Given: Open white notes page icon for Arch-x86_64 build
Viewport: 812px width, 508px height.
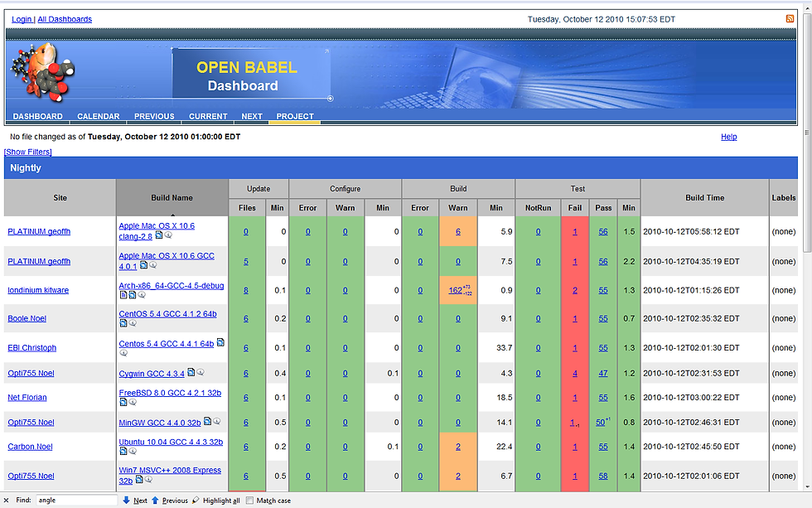Looking at the screenshot, I should click(123, 295).
